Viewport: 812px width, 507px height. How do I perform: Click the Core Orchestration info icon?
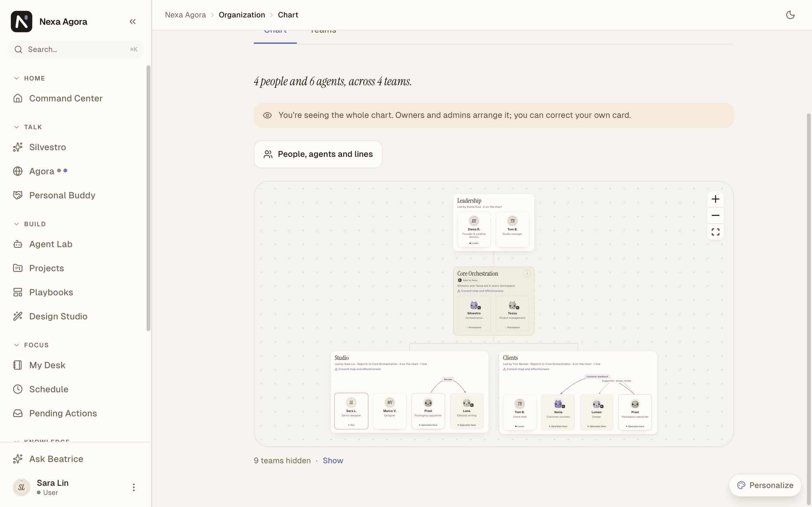tap(527, 273)
